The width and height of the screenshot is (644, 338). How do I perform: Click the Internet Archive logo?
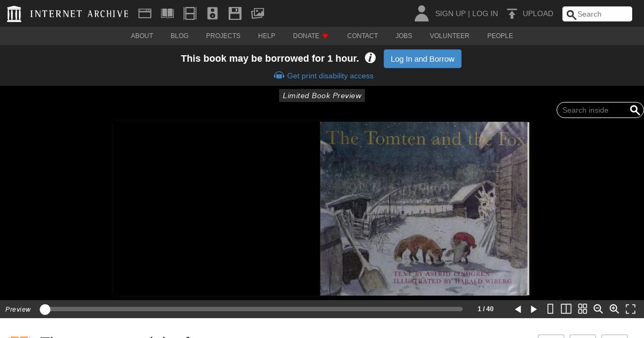point(14,13)
